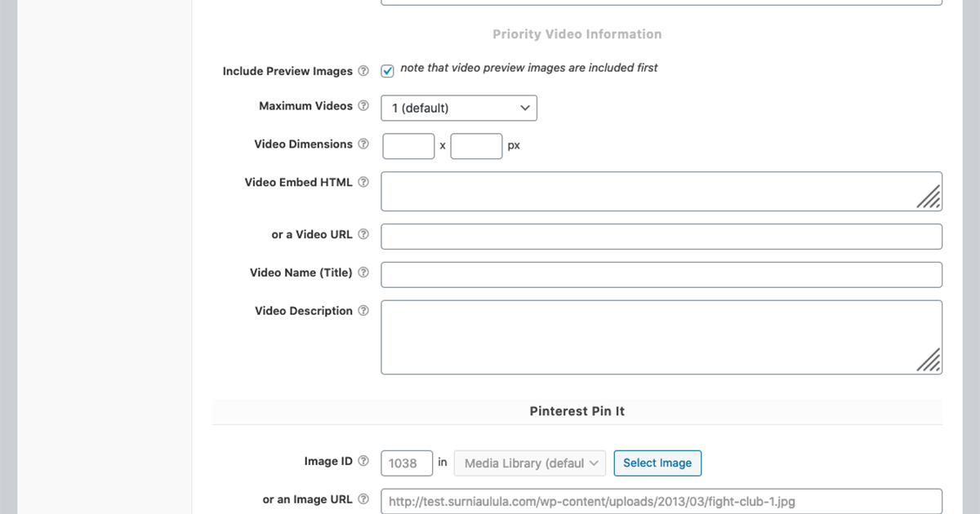
Task: Click inside Video Embed HTML textarea
Action: tap(661, 192)
